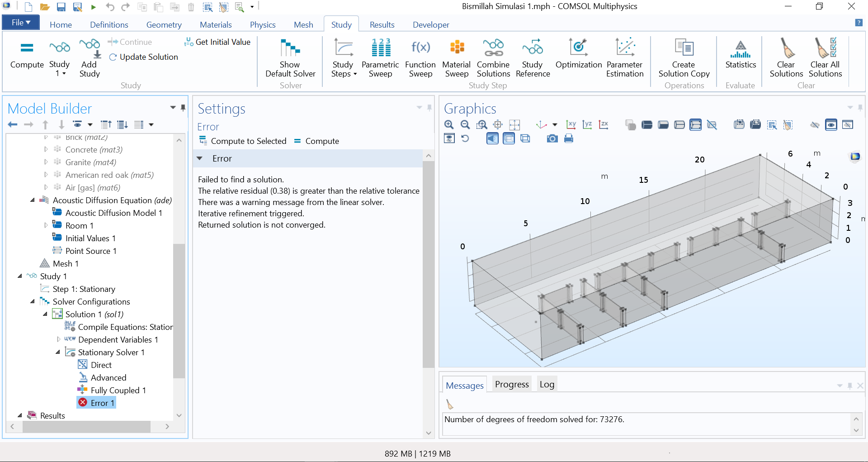This screenshot has width=868, height=462.
Task: Toggle scene light in the Graphics toolbar
Action: [493, 139]
